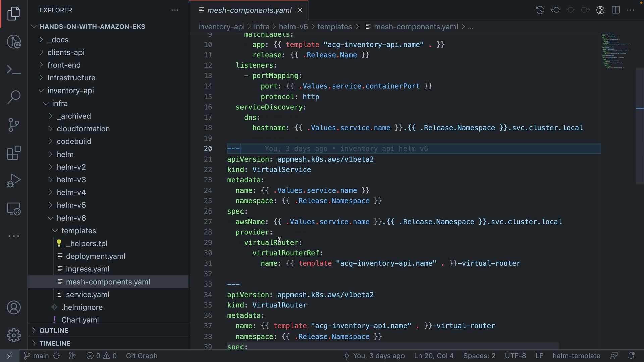The width and height of the screenshot is (644, 362).
Task: Open the Accounts icon
Action: (14, 307)
